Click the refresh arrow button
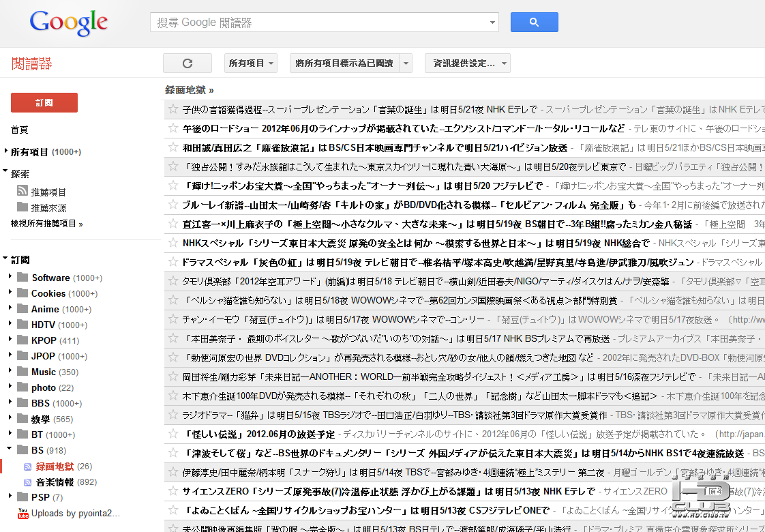 187,63
